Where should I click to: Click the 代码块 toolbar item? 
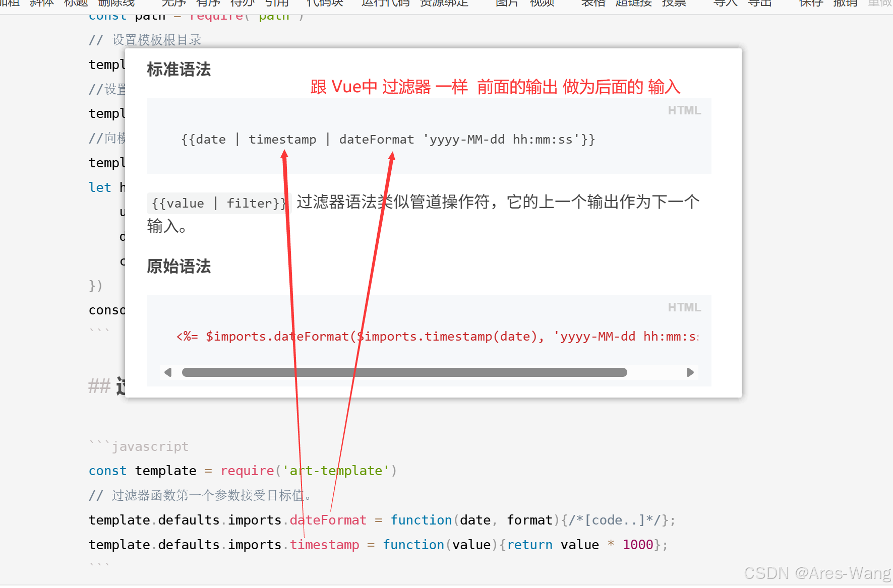(325, 4)
